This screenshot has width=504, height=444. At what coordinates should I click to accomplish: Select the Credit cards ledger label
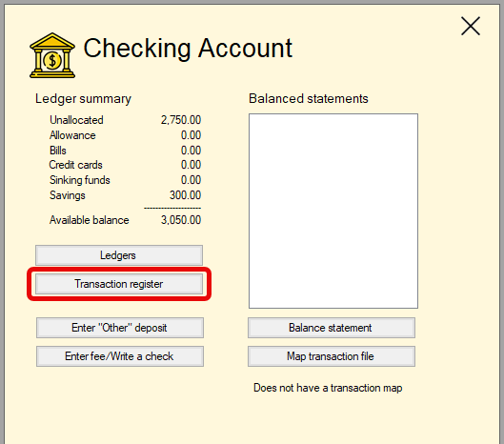[76, 165]
